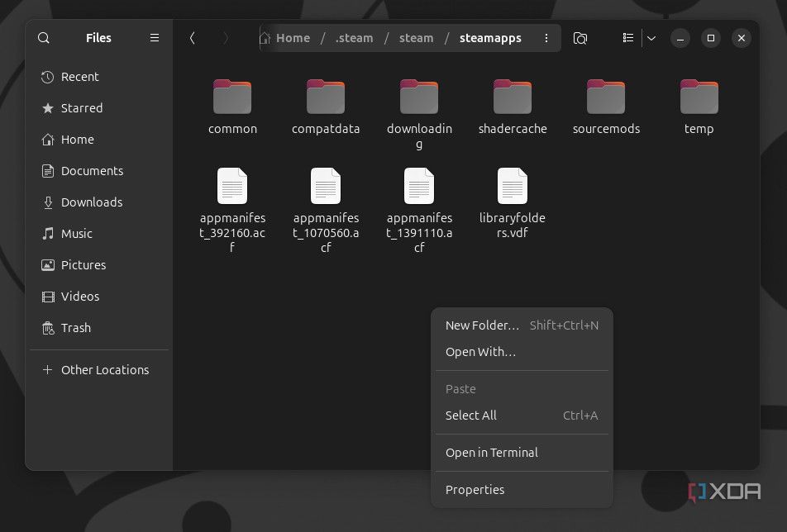Open the search magnifier in Files

(44, 38)
